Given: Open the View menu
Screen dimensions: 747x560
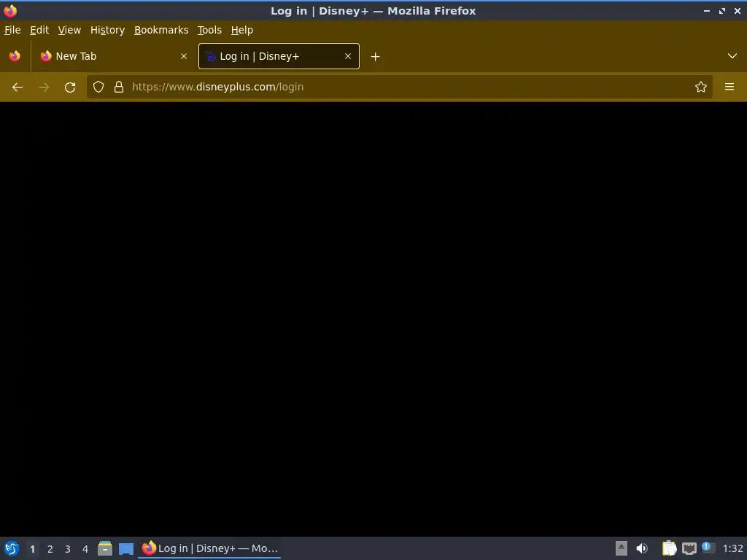Looking at the screenshot, I should pos(69,30).
